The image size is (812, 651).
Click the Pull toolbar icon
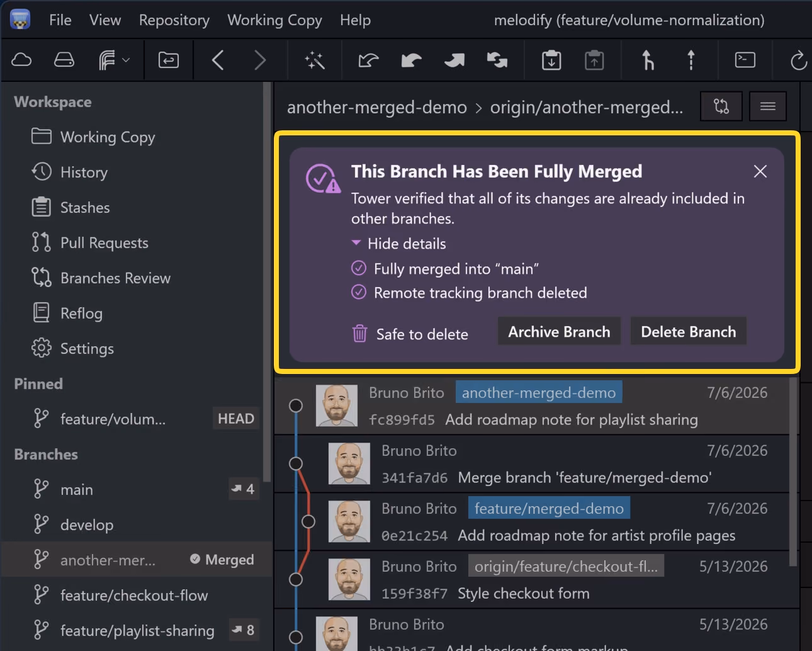412,60
